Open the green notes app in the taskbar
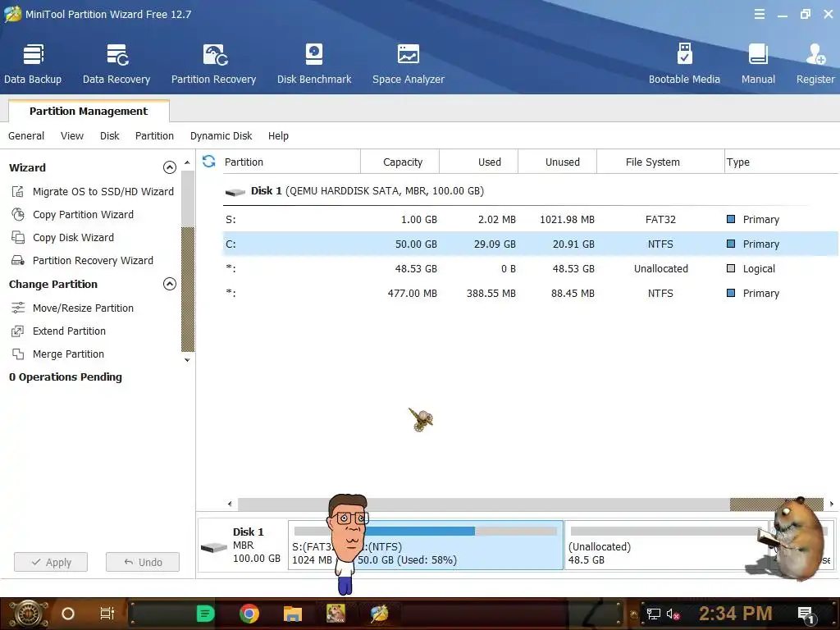 tap(205, 614)
